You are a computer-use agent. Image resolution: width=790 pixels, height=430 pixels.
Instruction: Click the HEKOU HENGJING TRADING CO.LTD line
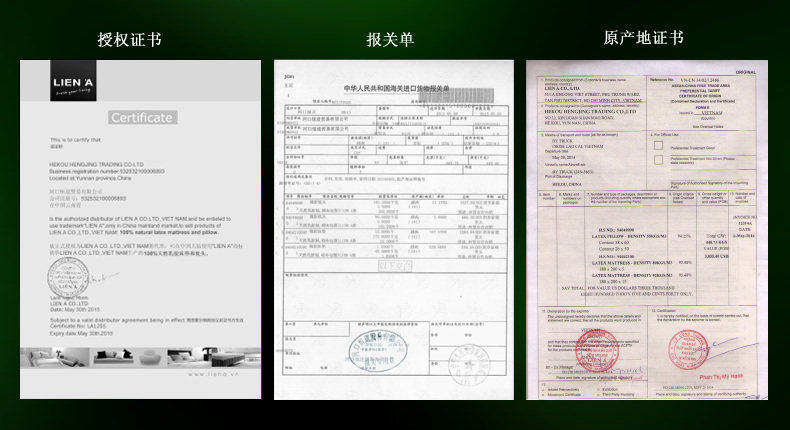96,164
